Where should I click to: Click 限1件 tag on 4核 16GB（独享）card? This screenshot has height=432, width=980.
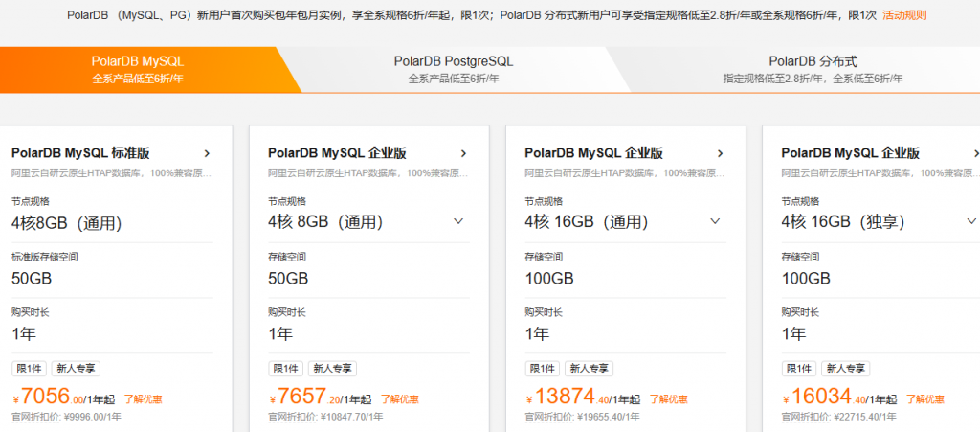pos(799,369)
